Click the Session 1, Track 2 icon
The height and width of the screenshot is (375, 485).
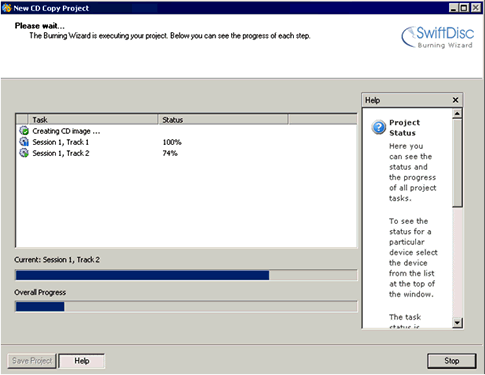[24, 153]
